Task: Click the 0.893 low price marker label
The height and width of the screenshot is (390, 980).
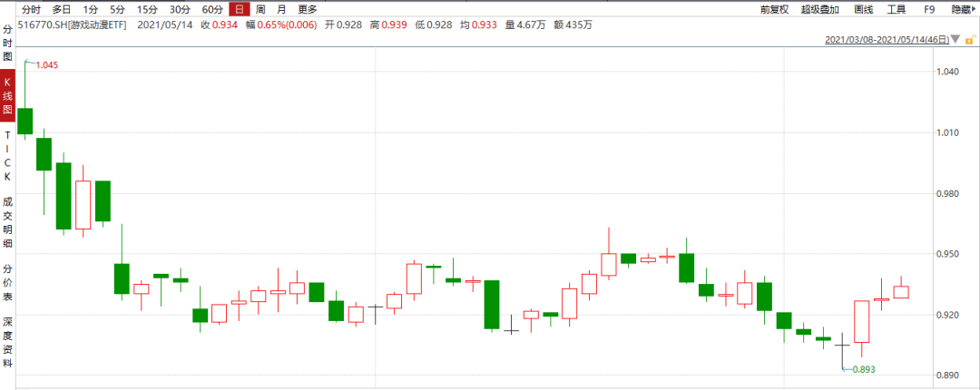Action: point(864,369)
